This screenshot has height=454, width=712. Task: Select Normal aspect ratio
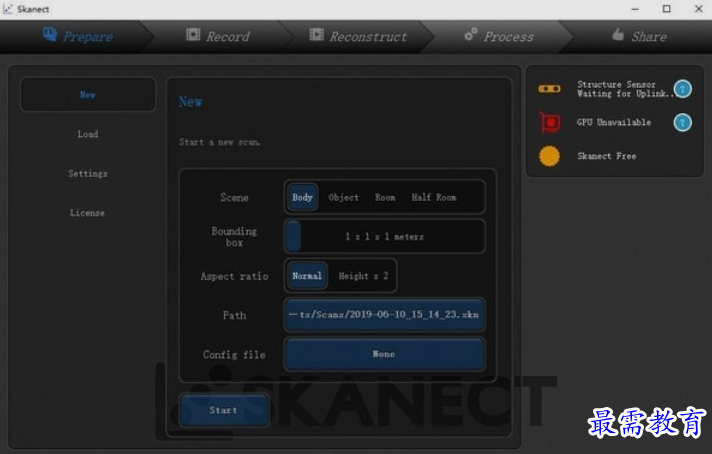[x=307, y=276]
